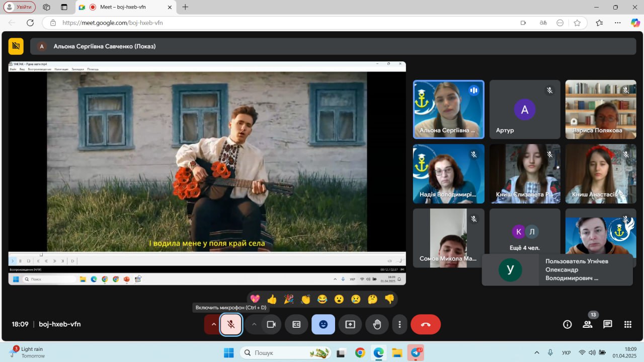Expand camera video settings arrow
The height and width of the screenshot is (362, 644).
[x=254, y=324]
